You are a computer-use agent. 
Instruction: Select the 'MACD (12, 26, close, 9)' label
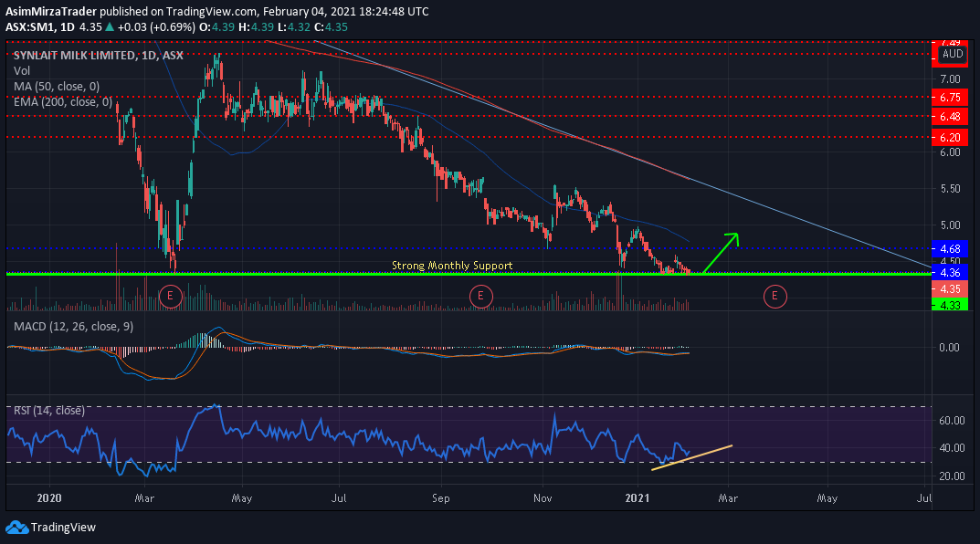73,327
